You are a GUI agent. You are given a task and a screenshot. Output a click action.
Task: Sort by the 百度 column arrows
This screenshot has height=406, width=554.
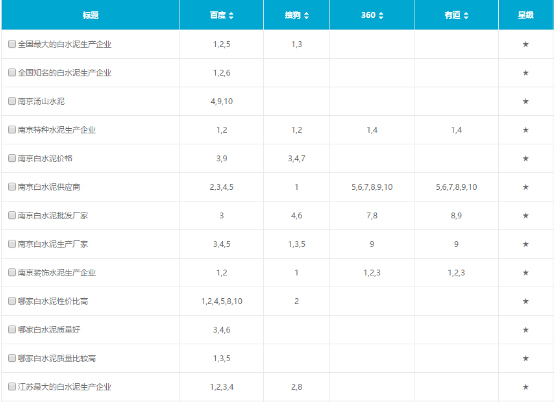231,15
